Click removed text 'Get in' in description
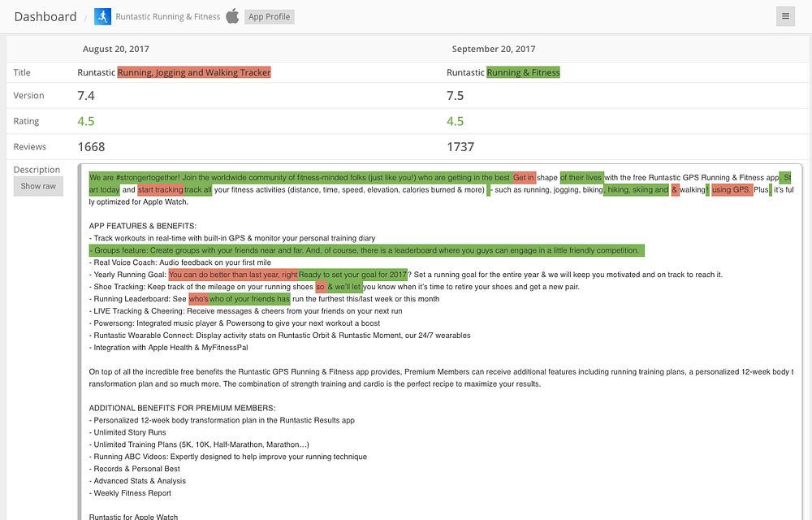The width and height of the screenshot is (812, 520). click(524, 177)
